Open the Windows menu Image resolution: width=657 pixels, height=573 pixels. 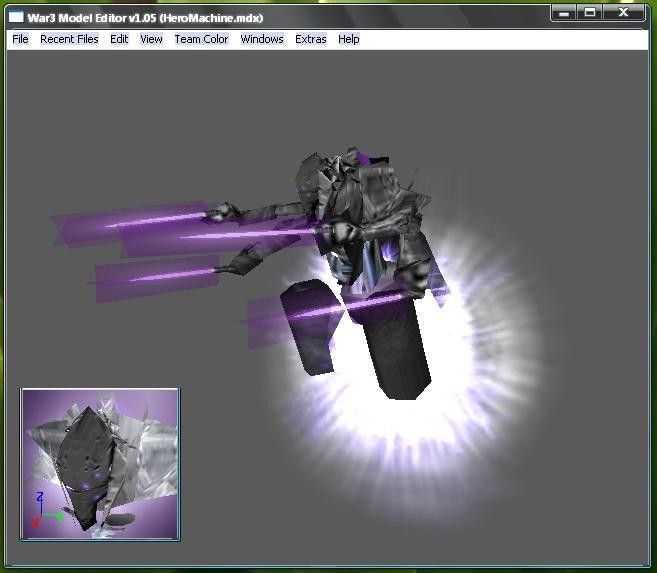pos(262,39)
